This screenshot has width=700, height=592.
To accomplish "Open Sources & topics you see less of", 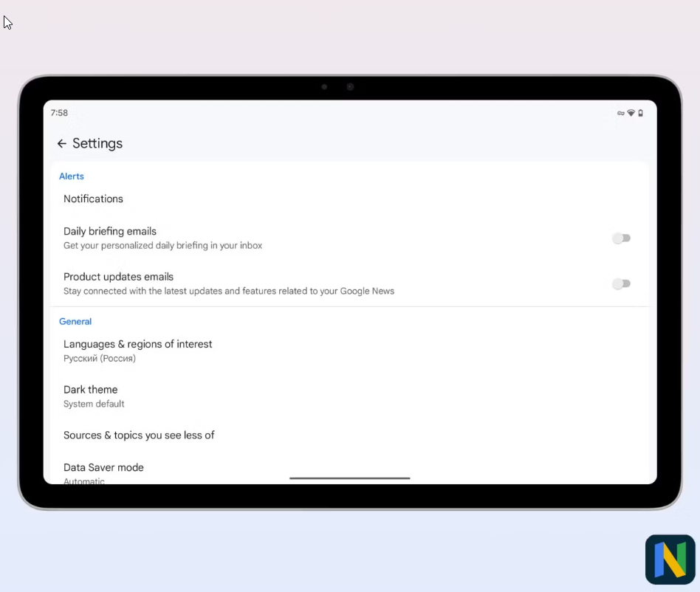I will 139,436.
